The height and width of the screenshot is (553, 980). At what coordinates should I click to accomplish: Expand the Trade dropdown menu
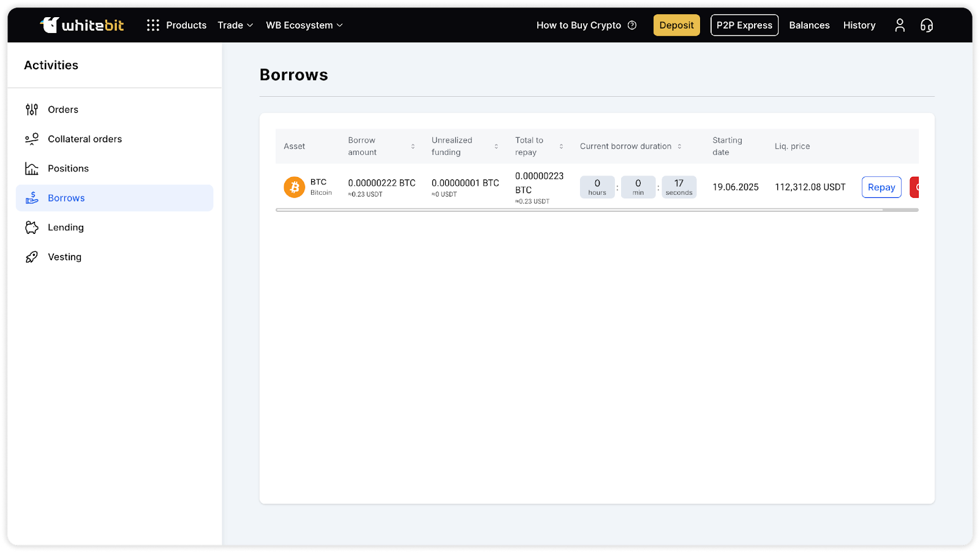(235, 25)
